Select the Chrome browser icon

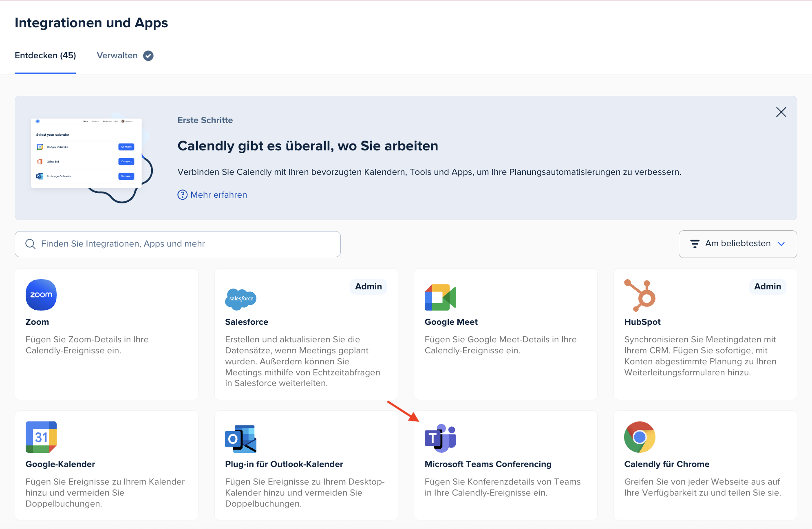(640, 437)
